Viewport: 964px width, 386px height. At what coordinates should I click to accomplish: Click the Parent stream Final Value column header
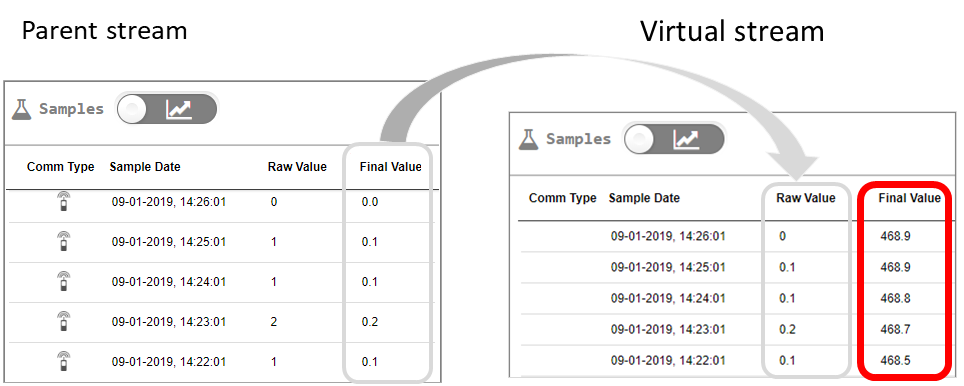click(390, 167)
